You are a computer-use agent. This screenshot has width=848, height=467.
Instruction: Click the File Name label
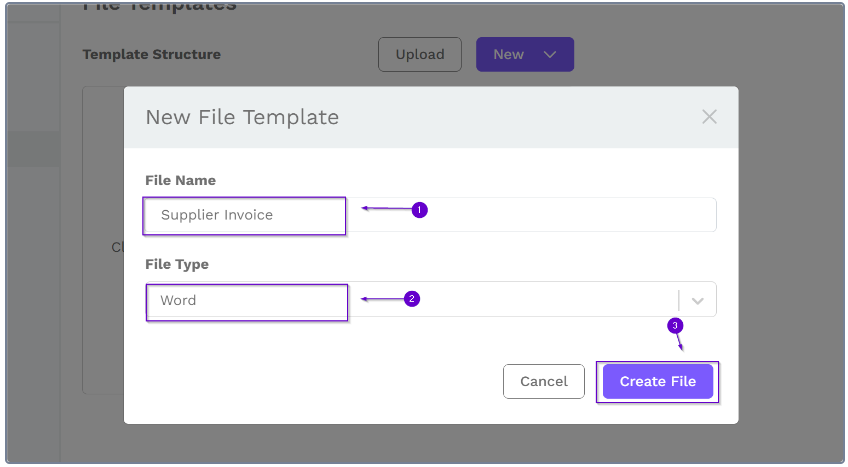[x=181, y=180]
